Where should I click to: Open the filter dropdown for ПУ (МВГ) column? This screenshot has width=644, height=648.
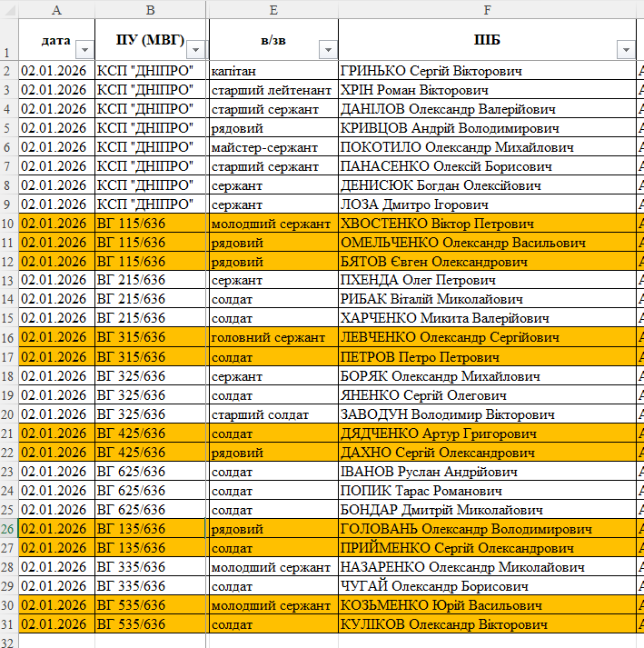coord(195,50)
